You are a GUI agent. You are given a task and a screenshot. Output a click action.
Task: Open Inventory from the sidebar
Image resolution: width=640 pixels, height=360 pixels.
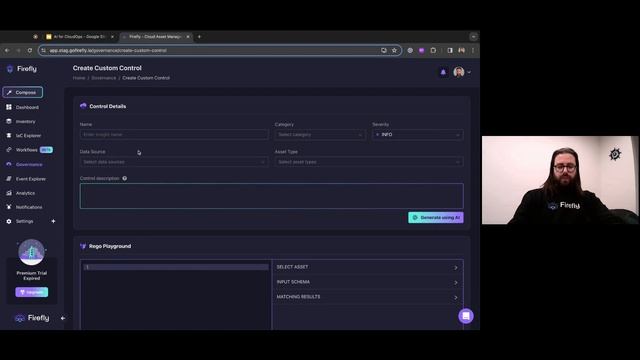[25, 122]
